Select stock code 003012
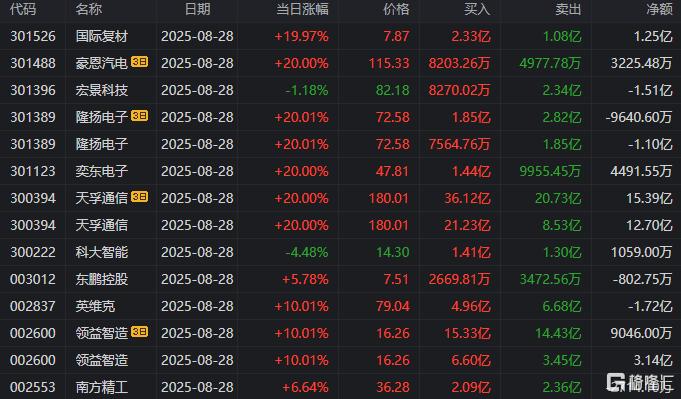Image resolution: width=681 pixels, height=399 pixels. [x=33, y=279]
